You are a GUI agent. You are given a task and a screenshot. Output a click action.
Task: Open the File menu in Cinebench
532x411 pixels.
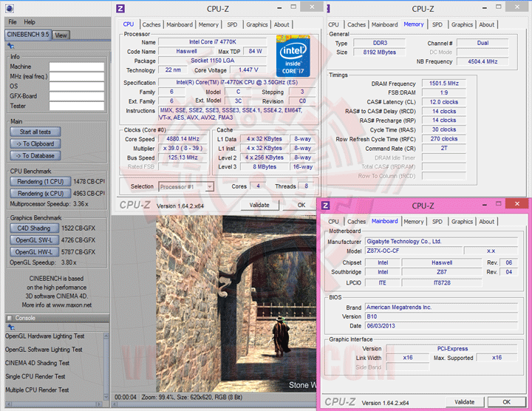[x=13, y=22]
